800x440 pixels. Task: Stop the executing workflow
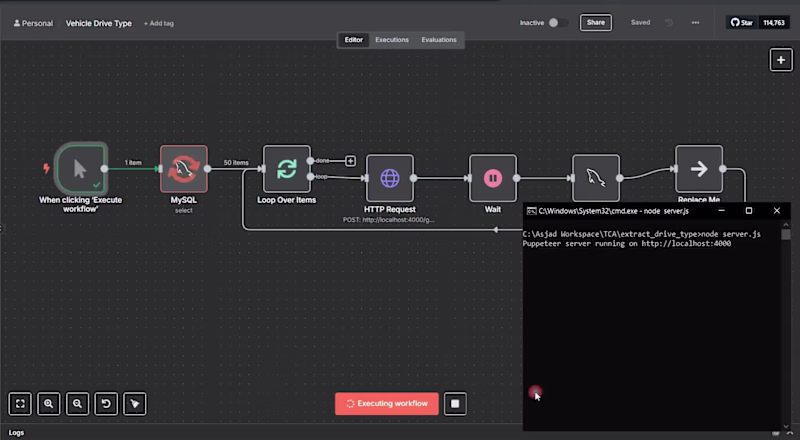coord(455,404)
